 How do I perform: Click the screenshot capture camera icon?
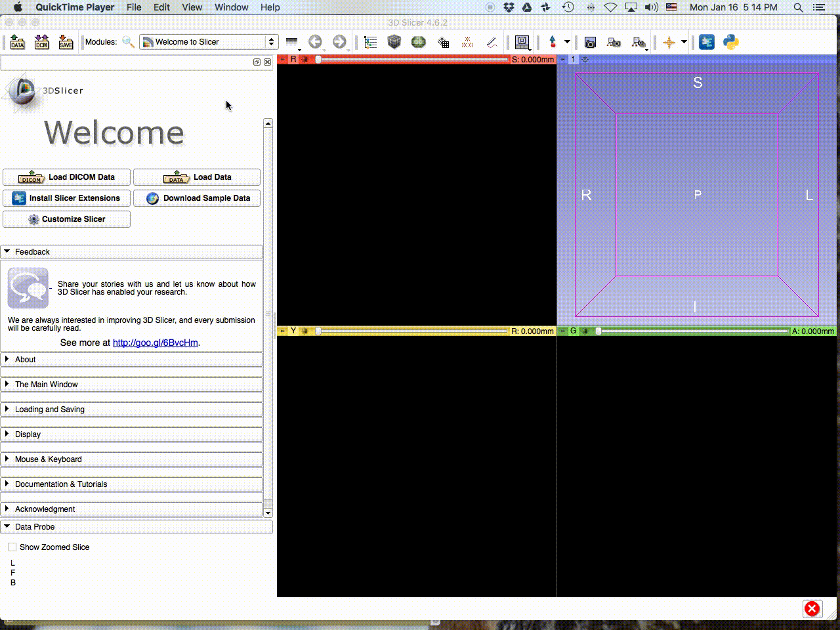590,42
